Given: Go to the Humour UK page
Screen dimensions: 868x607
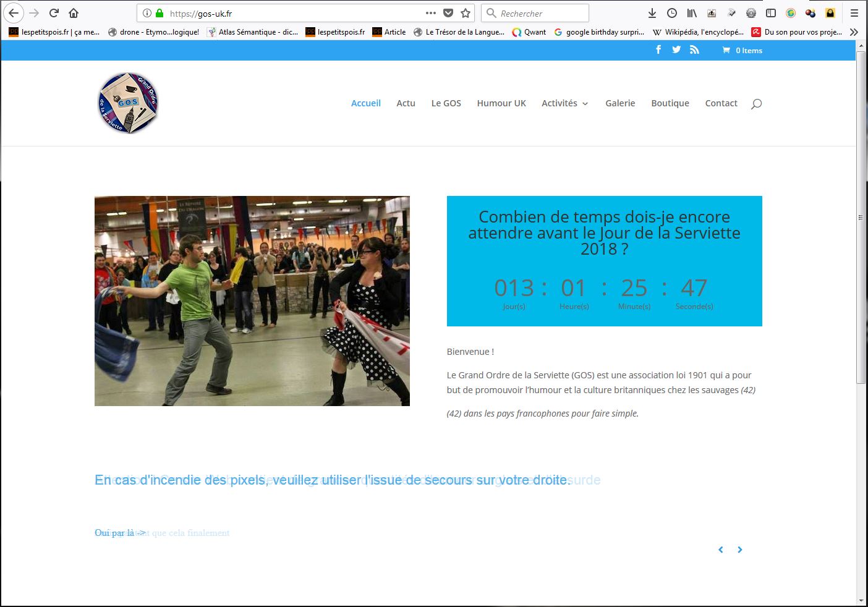Looking at the screenshot, I should 501,103.
